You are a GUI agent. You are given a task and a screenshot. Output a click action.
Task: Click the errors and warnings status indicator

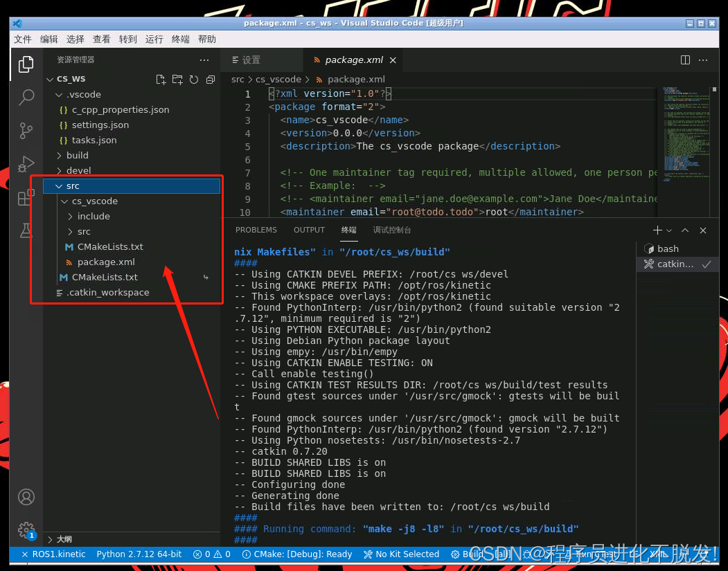point(212,554)
